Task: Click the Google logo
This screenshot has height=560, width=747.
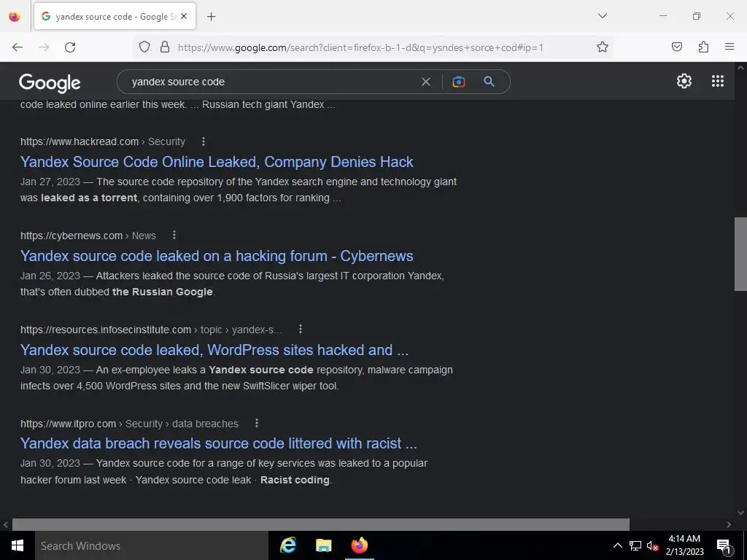Action: pyautogui.click(x=50, y=83)
